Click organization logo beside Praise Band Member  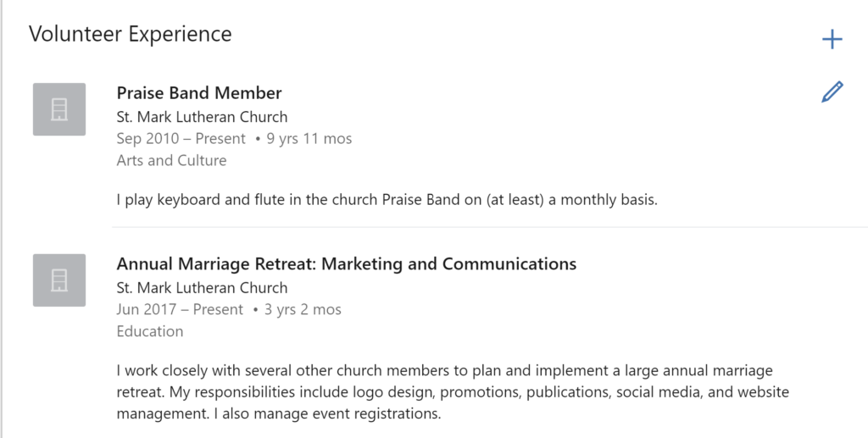pyautogui.click(x=59, y=109)
